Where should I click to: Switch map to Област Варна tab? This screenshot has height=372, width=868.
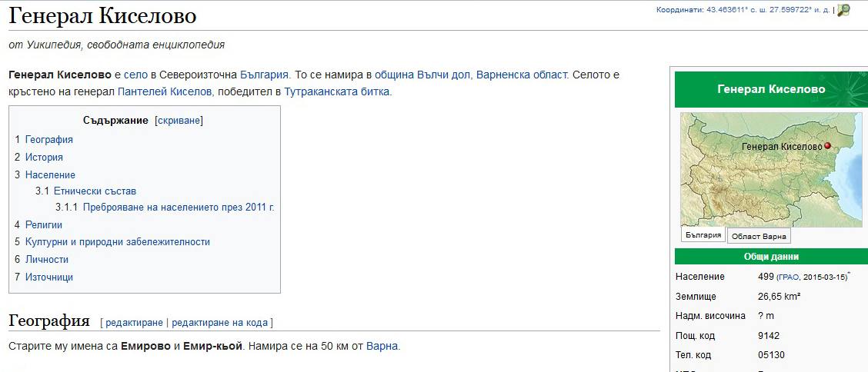tap(758, 236)
